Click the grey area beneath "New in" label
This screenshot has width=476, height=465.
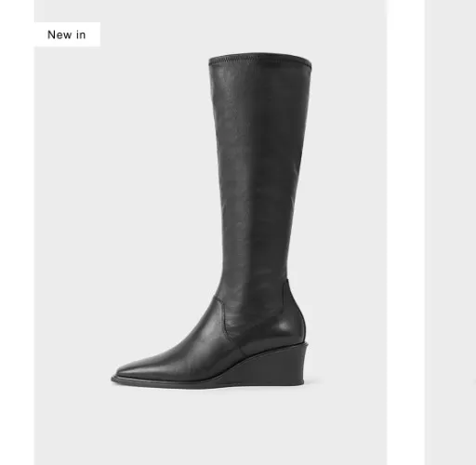(67, 93)
